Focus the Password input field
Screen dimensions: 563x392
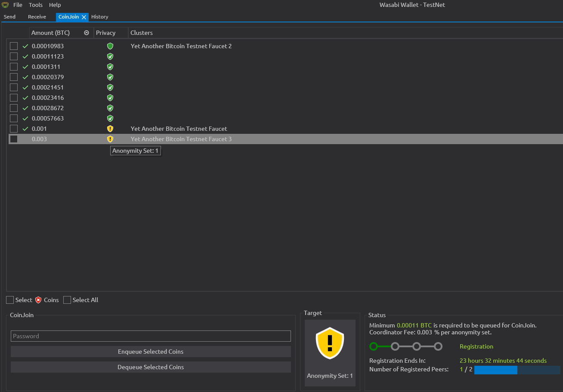(151, 336)
